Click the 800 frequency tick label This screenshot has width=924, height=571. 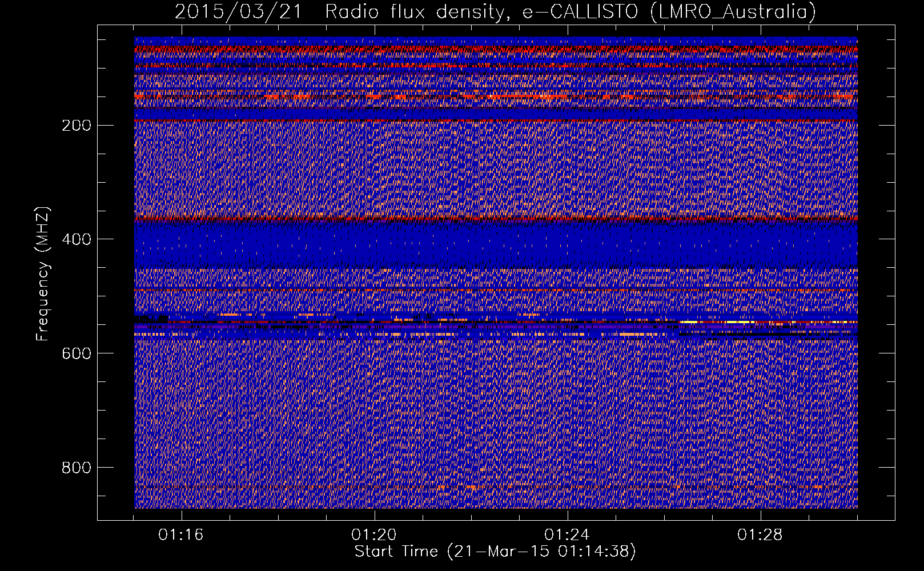point(76,468)
